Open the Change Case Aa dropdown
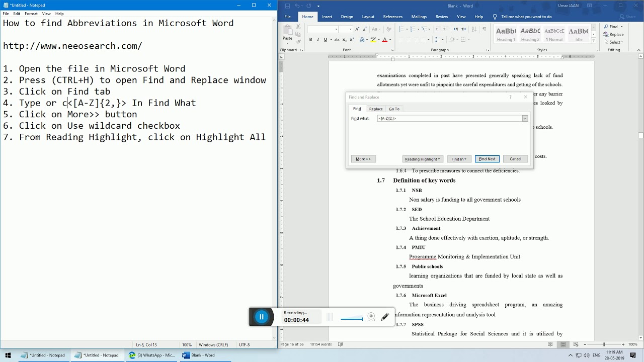644x362 pixels. tap(375, 29)
